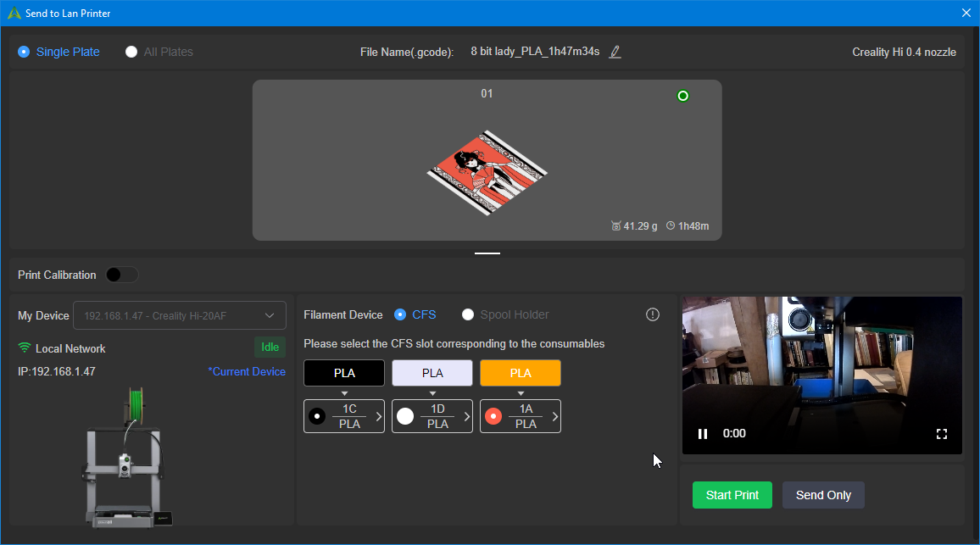Click the black PLA filament swatch

[343, 373]
